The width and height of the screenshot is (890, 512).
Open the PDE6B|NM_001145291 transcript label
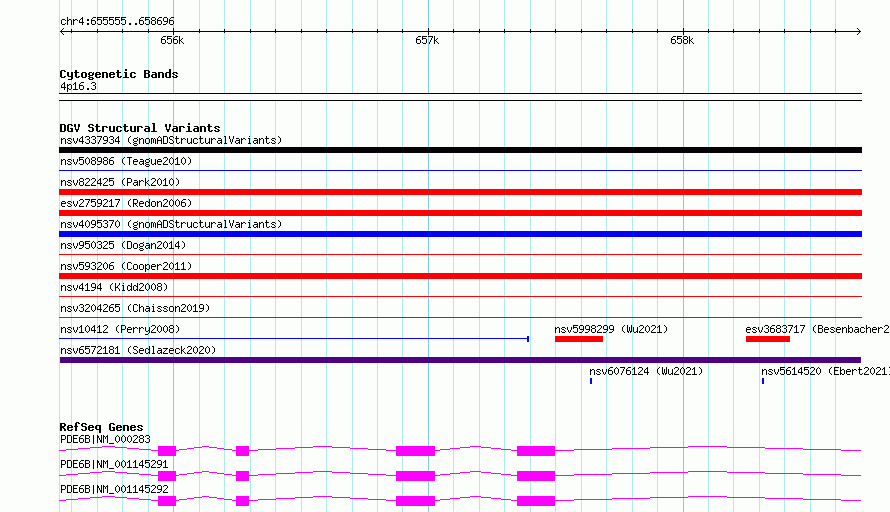(x=114, y=464)
